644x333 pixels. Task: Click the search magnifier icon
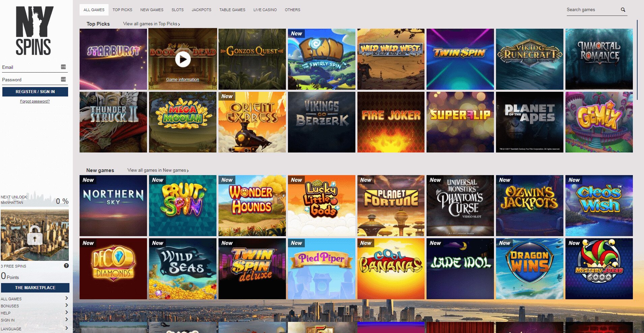click(x=623, y=10)
